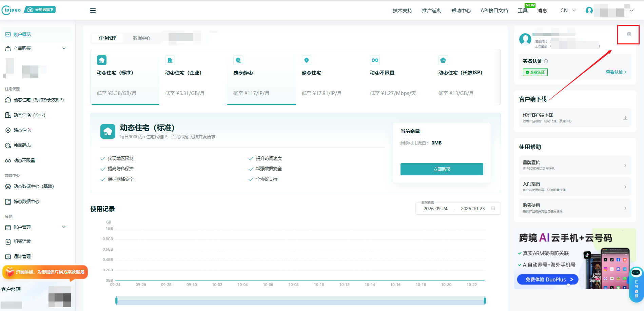The height and width of the screenshot is (311, 644).
Task: Select the 动态不限量 infinity card icon
Action: [x=375, y=60]
